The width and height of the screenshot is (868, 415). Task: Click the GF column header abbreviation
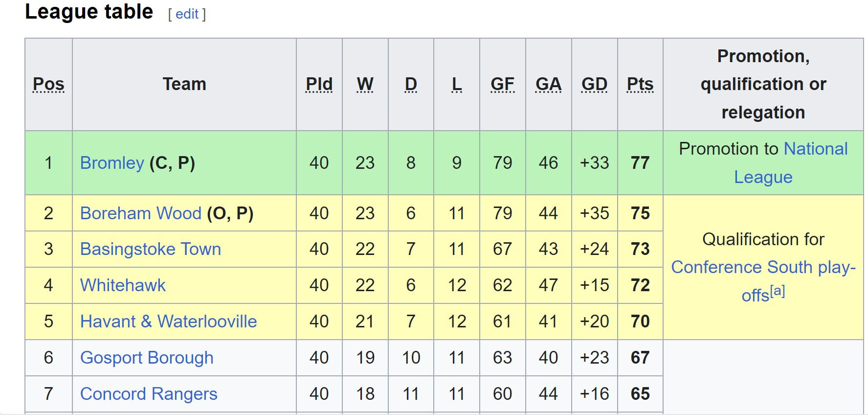point(503,84)
